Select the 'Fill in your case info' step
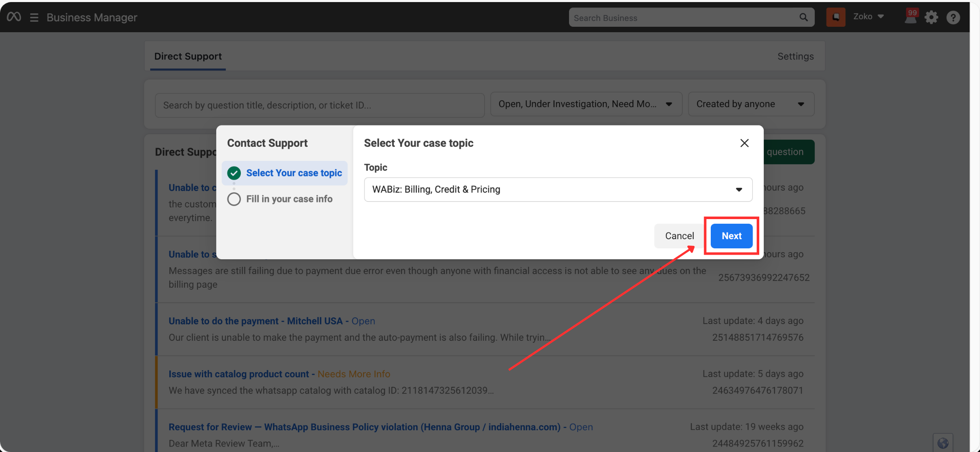The height and width of the screenshot is (452, 980). [289, 199]
